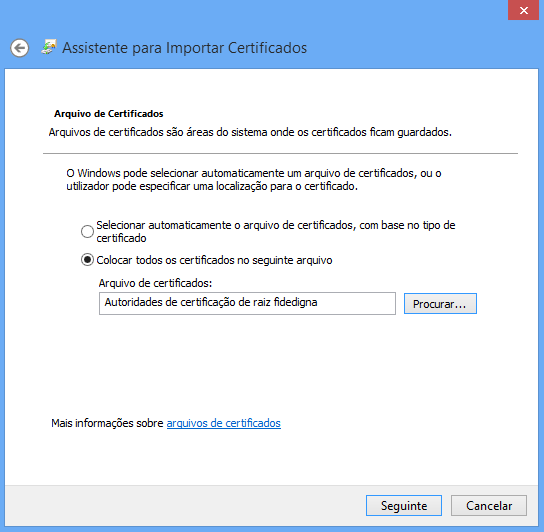Cancel the import with Cancelar
This screenshot has width=544, height=532.
point(488,506)
